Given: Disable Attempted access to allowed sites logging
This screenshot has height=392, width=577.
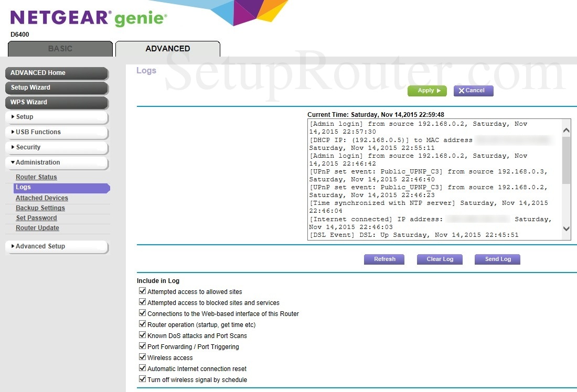Looking at the screenshot, I should point(142,291).
